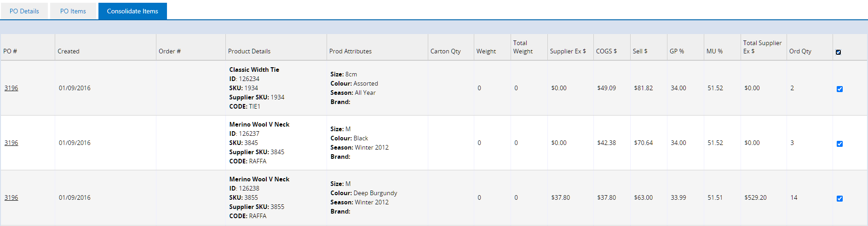This screenshot has width=868, height=226.
Task: Click the Product Details column header
Action: pyautogui.click(x=249, y=51)
